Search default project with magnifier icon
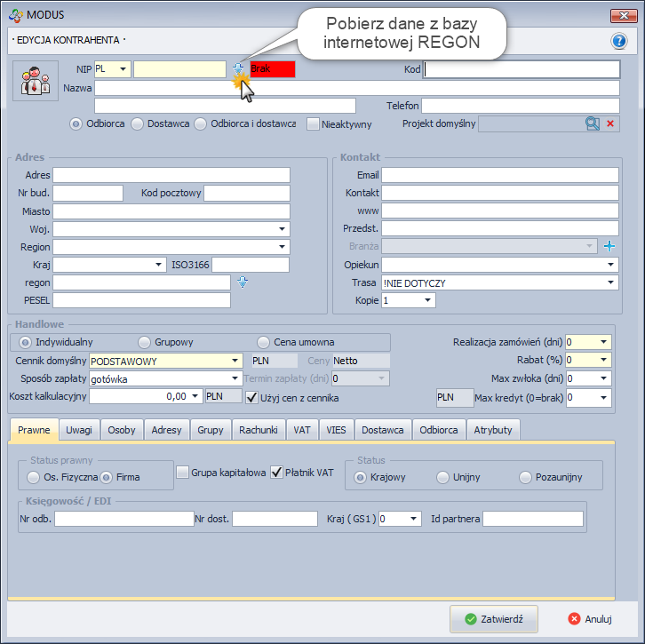645x644 pixels. click(593, 124)
